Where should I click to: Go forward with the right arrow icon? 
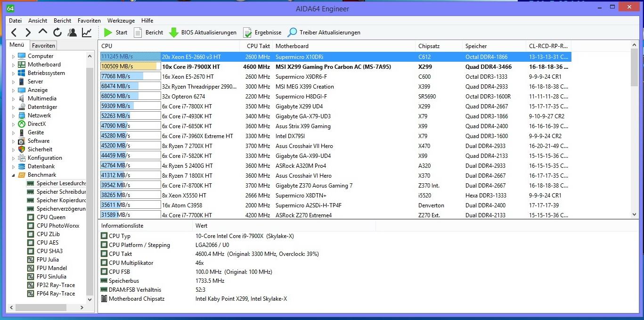pos(28,33)
